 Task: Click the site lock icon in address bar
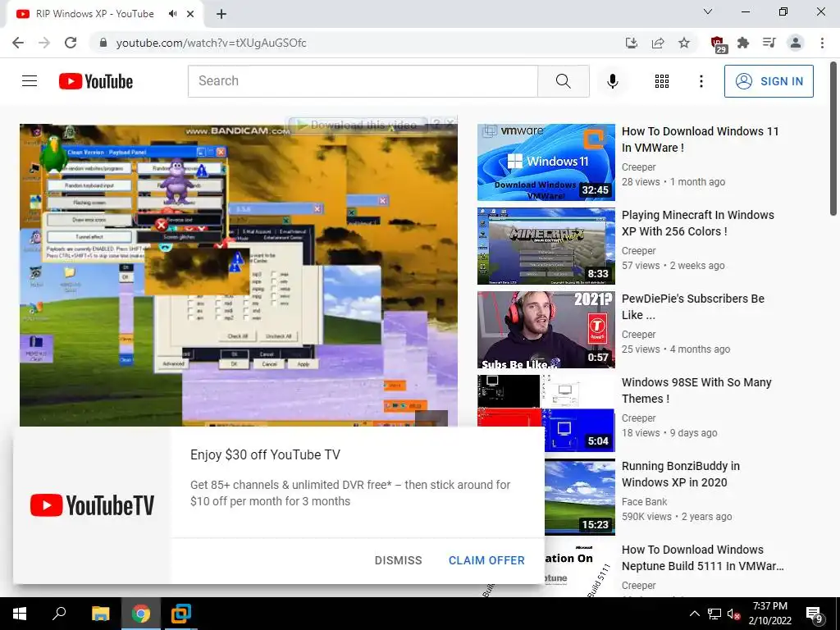click(103, 43)
